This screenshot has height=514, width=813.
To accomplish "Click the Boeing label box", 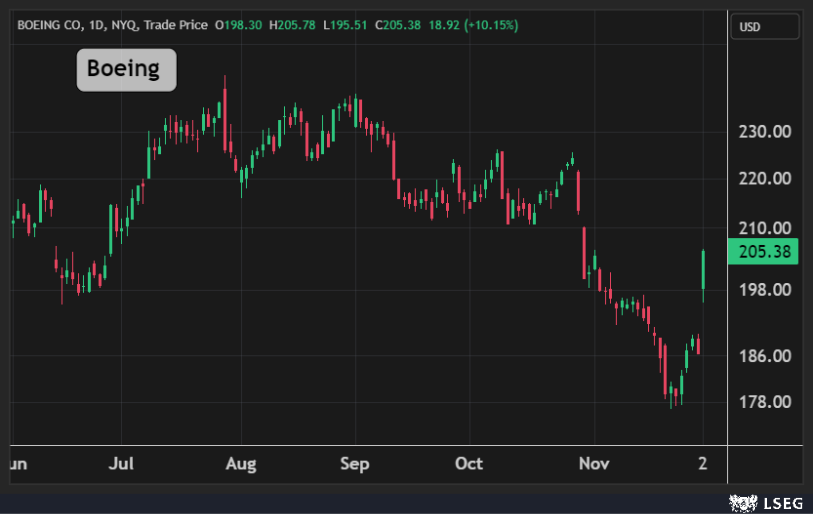I will click(x=126, y=70).
